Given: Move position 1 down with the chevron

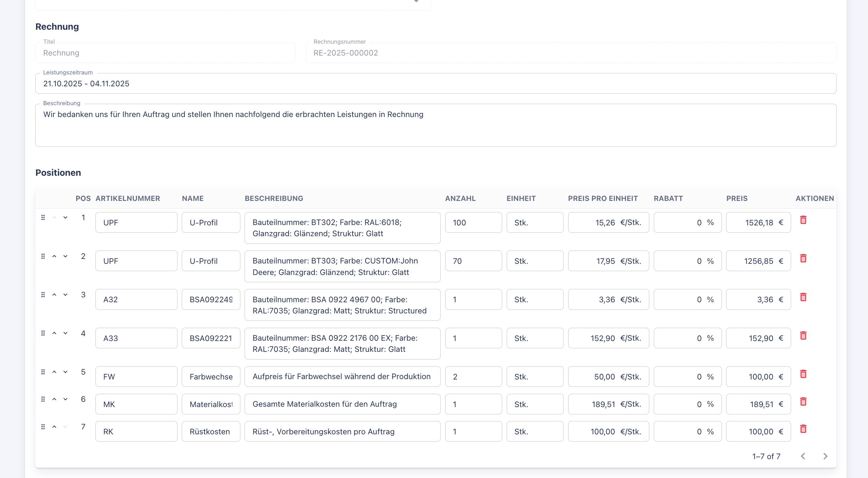Looking at the screenshot, I should (65, 218).
